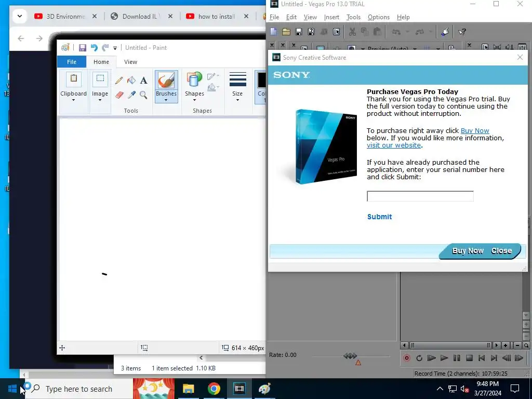Click the Previous Frame button in Vegas transport
Viewport: 532px width, 399px height.
pos(507,358)
